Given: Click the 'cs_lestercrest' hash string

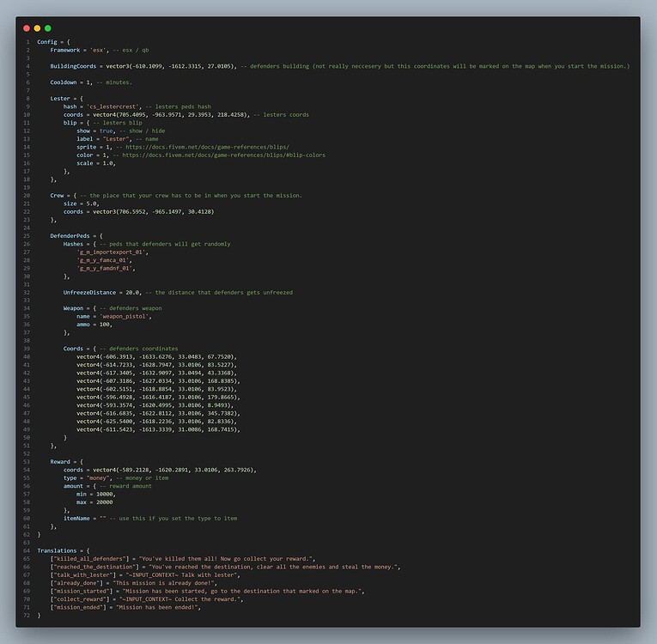Looking at the screenshot, I should tap(113, 106).
